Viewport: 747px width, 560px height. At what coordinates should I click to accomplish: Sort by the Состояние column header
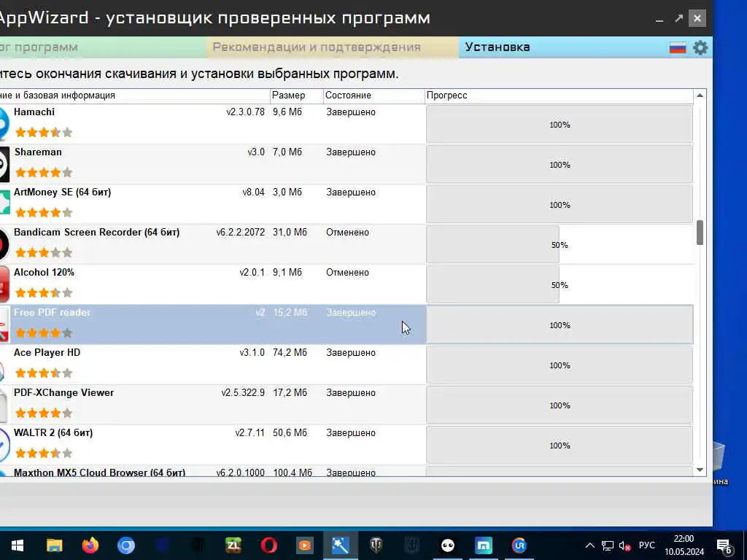(374, 96)
